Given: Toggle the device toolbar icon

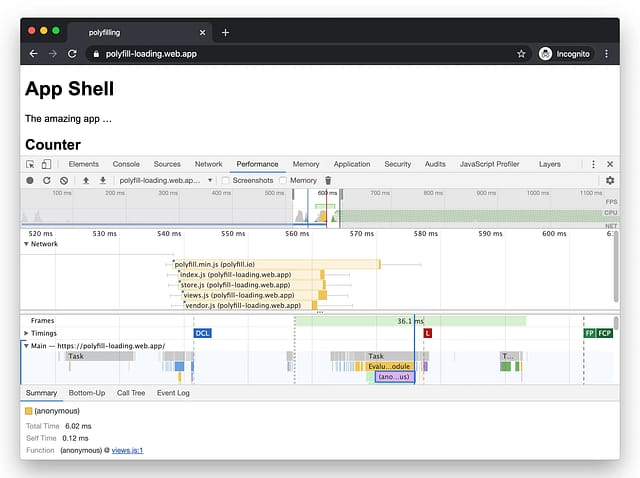Looking at the screenshot, I should 46,164.
